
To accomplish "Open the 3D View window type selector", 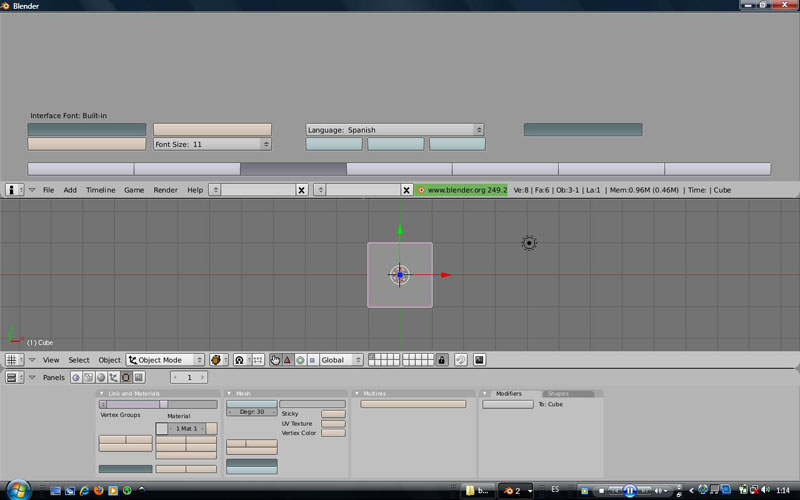I will pos(14,360).
